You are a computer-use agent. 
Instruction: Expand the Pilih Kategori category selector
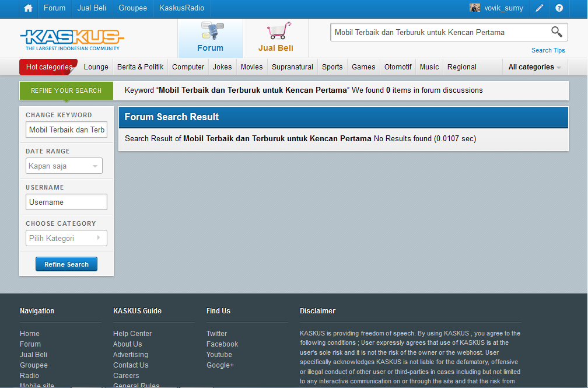pyautogui.click(x=66, y=238)
